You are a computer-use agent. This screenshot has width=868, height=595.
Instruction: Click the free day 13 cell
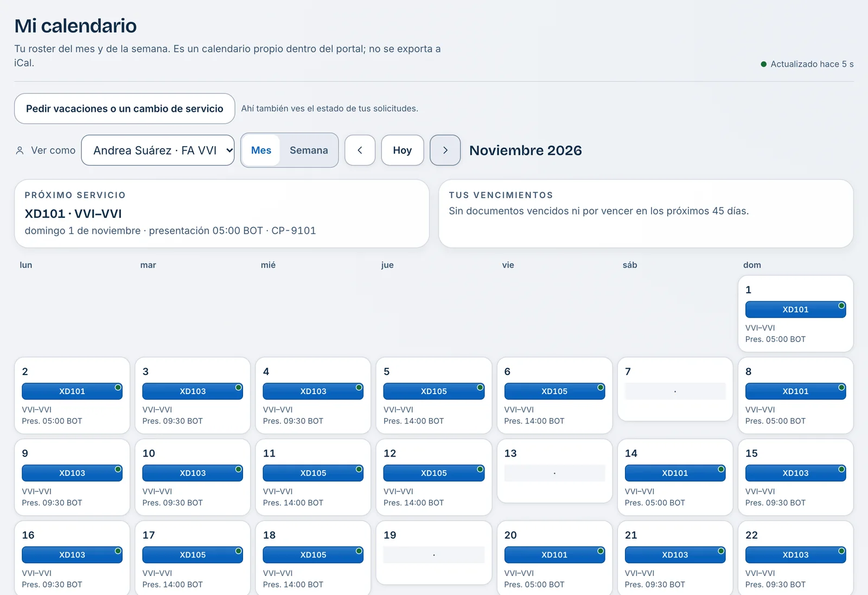coord(554,471)
